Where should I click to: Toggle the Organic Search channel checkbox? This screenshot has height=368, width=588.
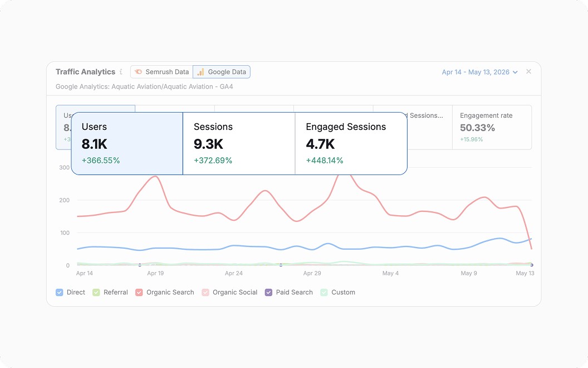click(x=139, y=293)
